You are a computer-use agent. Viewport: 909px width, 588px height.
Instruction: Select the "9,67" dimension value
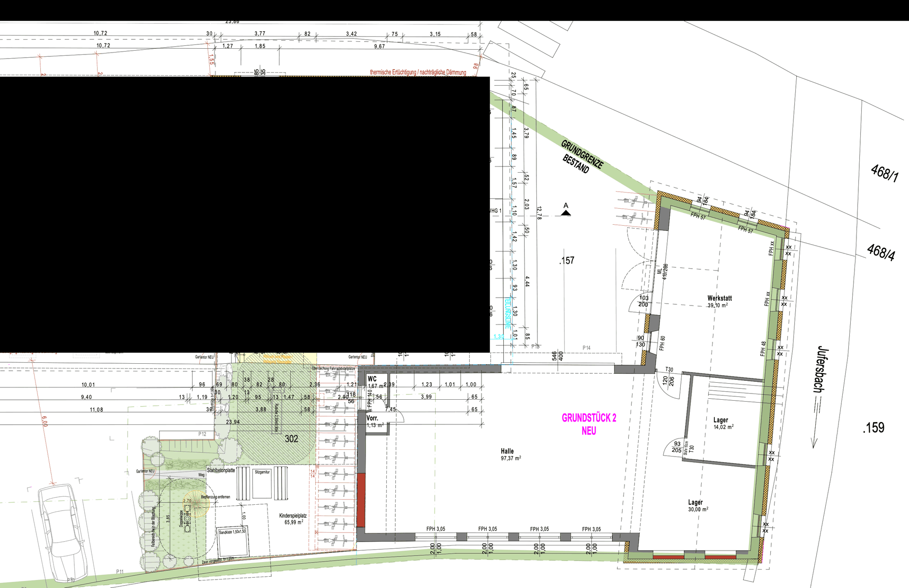[x=380, y=46]
